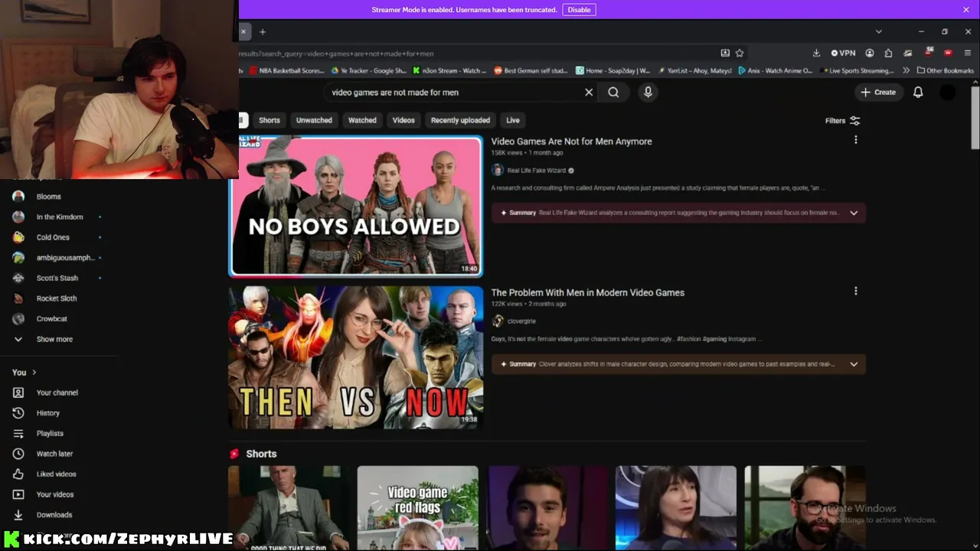Screen dimensions: 980x551
Task: Open Your videos in the sidebar
Action: coord(55,494)
